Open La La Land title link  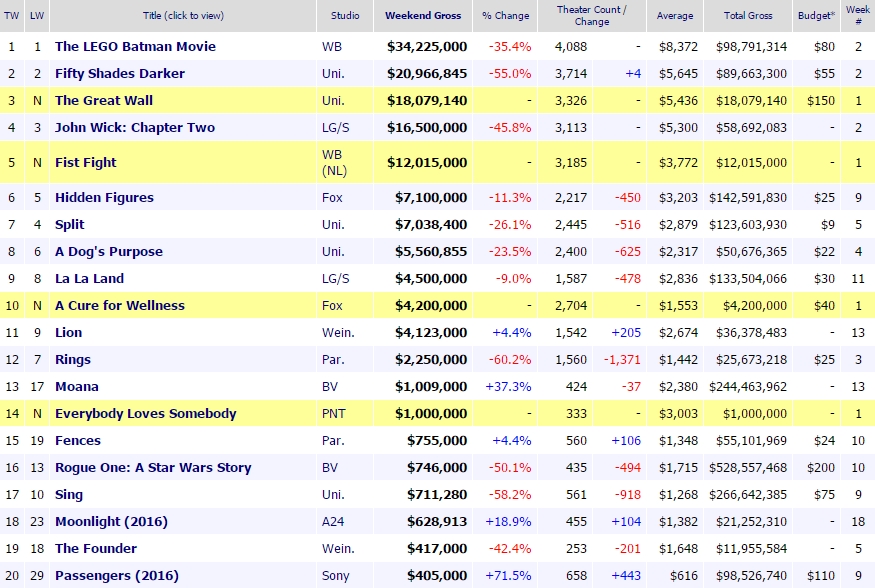(x=89, y=278)
